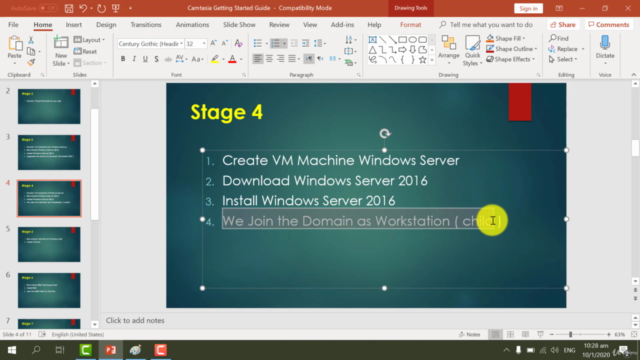The width and height of the screenshot is (640, 360).
Task: Toggle Strikethrough formatting
Action: tap(168, 60)
